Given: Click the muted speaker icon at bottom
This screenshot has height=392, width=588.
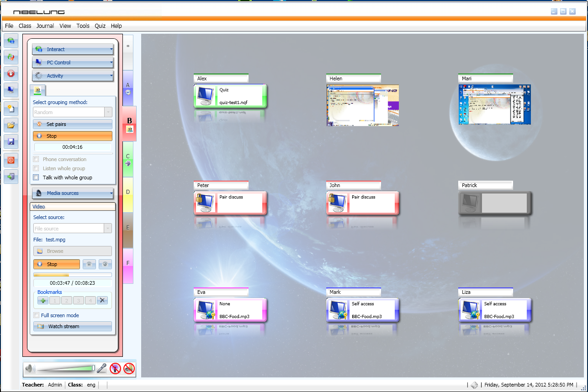Looking at the screenshot, I should (x=129, y=368).
